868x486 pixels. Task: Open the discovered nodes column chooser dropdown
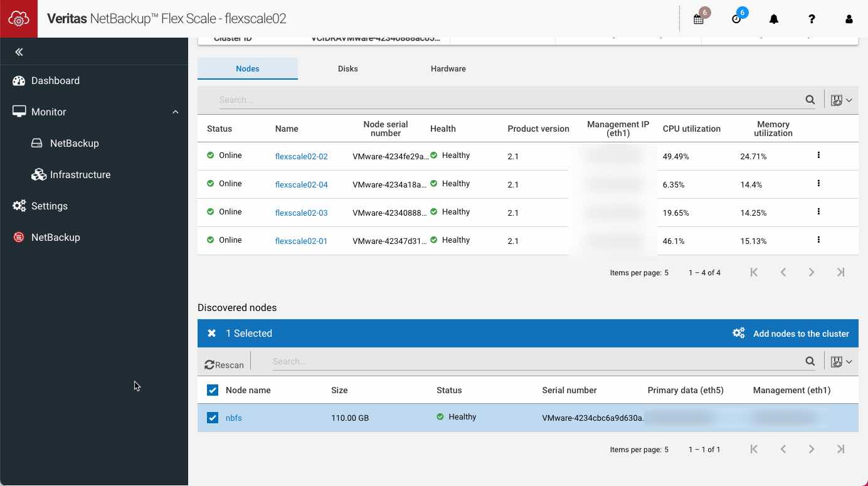(841, 361)
